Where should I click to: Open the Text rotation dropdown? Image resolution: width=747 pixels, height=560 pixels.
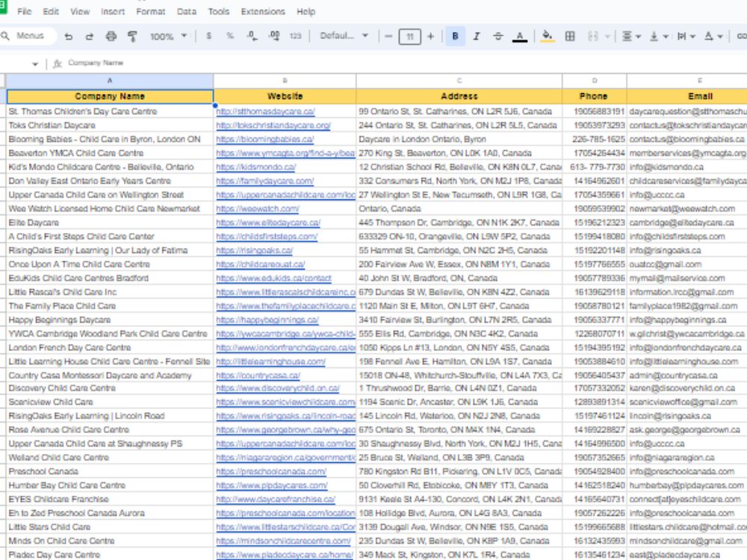coord(713,36)
